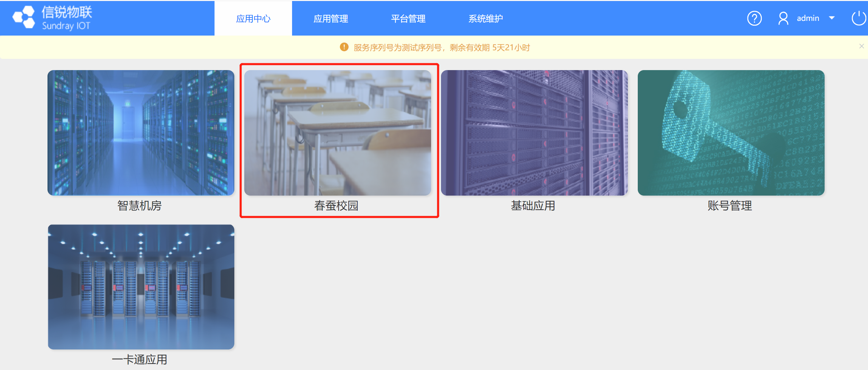868x370 pixels.
Task: Click the orange warning icon in banner
Action: coord(344,47)
